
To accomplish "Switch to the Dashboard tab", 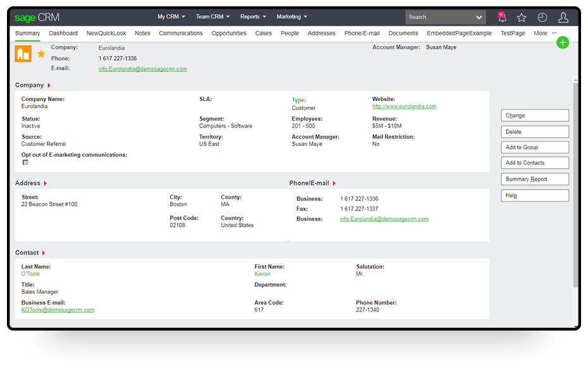I will point(63,33).
